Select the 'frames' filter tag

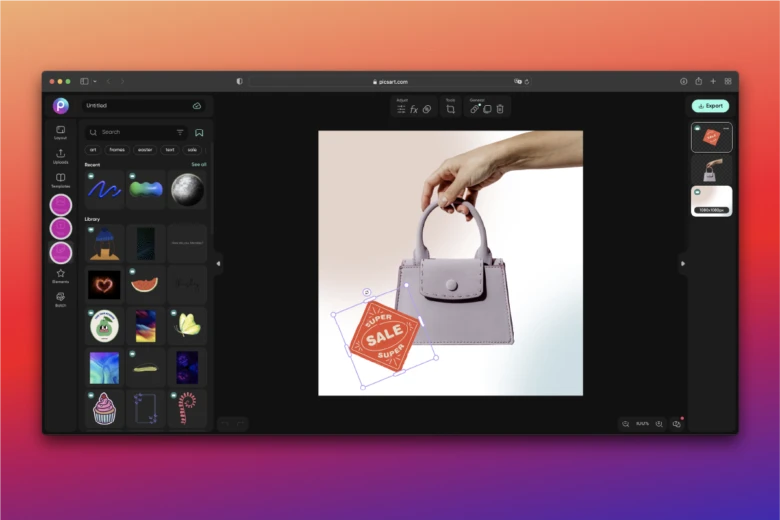117,149
